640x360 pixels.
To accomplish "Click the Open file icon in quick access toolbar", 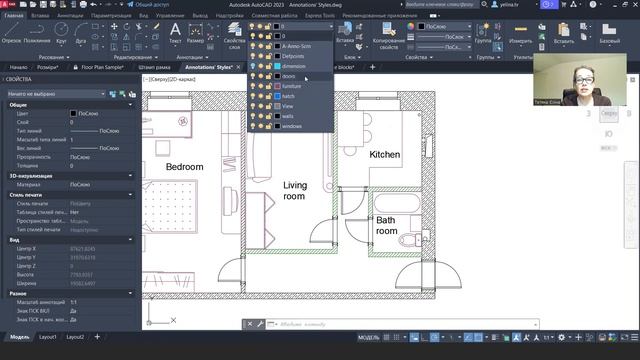I will 33,4.
